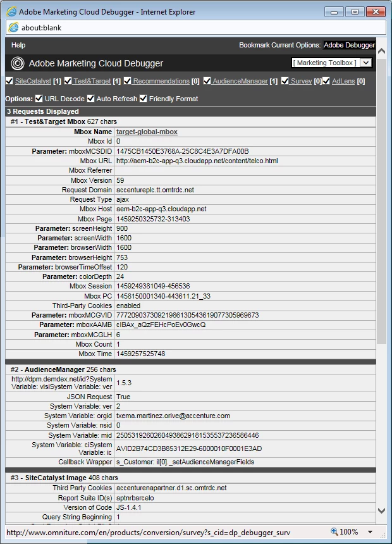The height and width of the screenshot is (544, 392).
Task: Click the screenHeight value 900
Action: [x=122, y=228]
